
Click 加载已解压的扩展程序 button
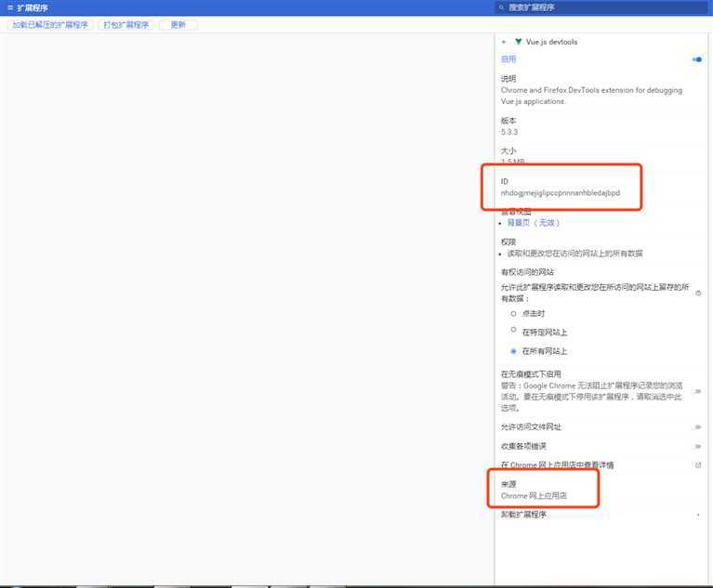(x=50, y=24)
